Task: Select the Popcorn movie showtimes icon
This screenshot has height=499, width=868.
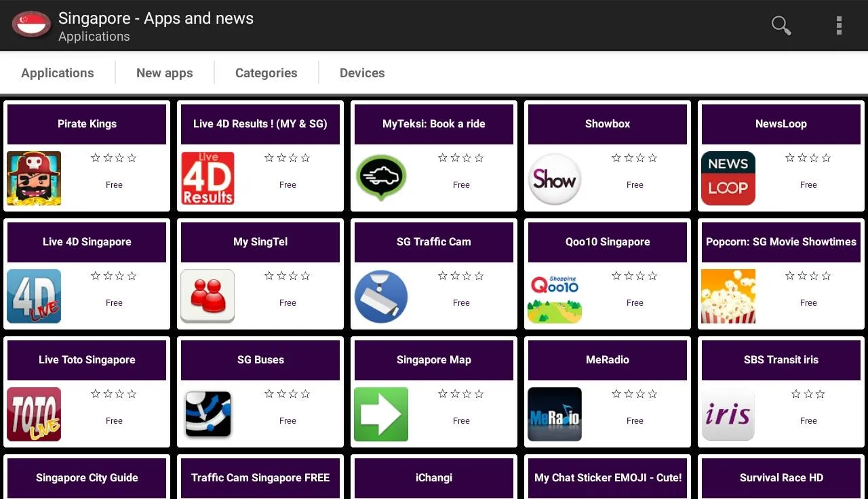Action: pyautogui.click(x=728, y=296)
